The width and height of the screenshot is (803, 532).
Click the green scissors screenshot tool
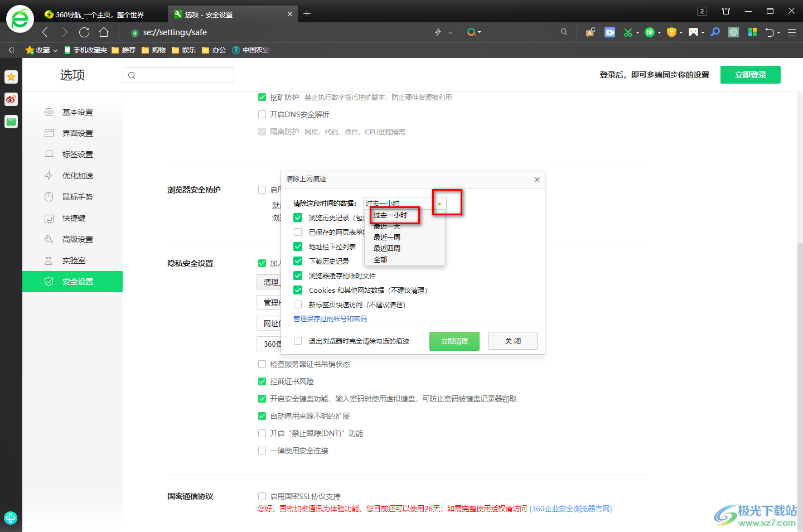pyautogui.click(x=628, y=32)
